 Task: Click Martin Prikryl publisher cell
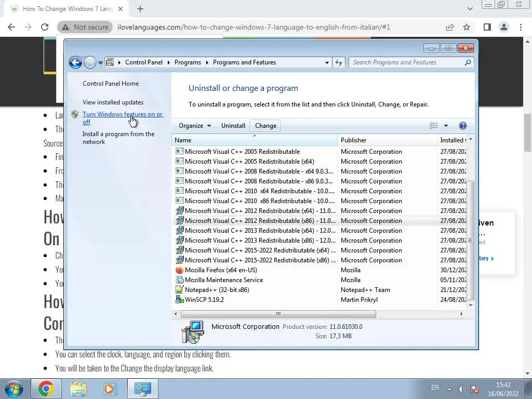[x=359, y=299]
